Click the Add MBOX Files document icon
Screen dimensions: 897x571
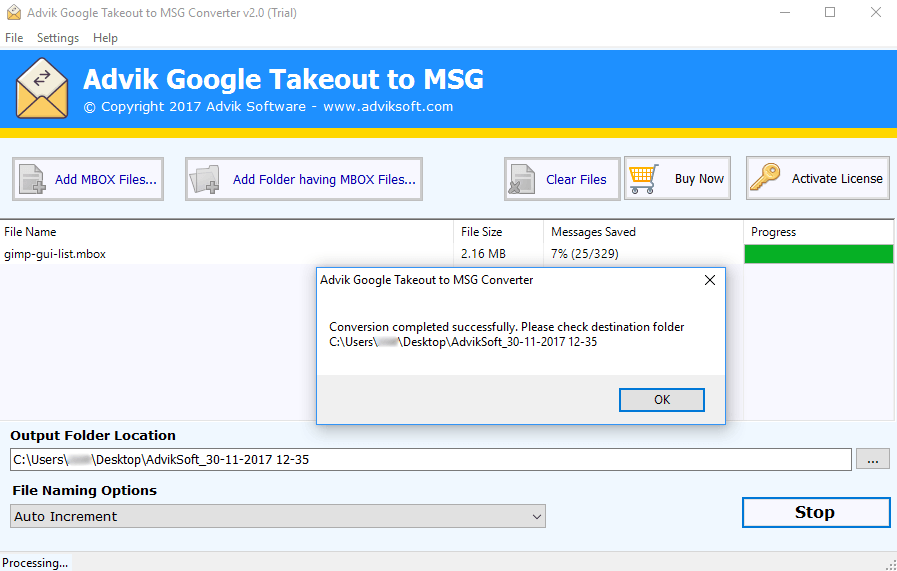[x=32, y=179]
